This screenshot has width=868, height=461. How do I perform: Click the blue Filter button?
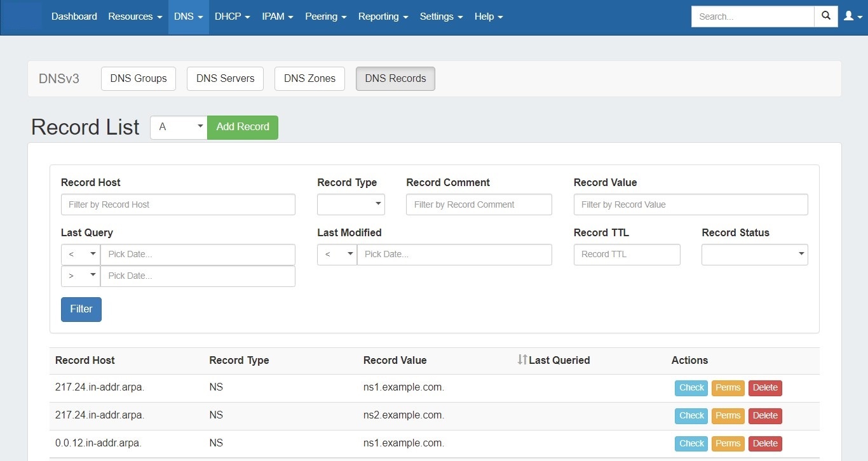(x=81, y=309)
